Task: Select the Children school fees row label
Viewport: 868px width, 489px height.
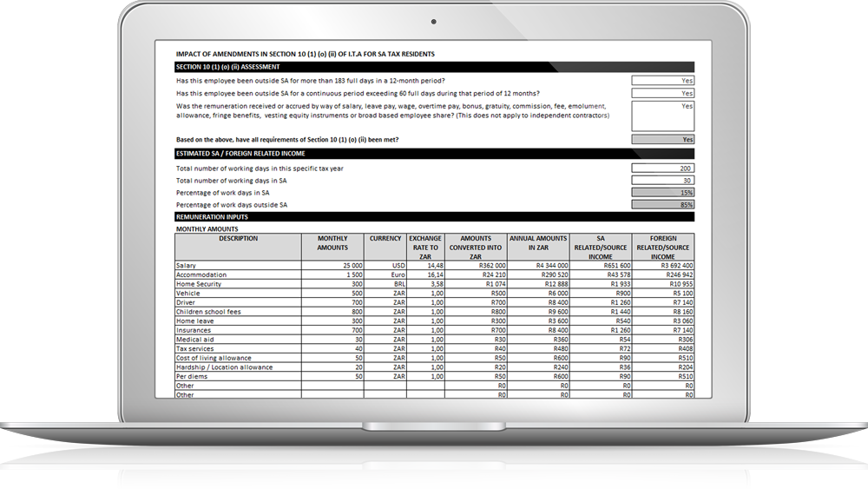Action: coord(239,312)
